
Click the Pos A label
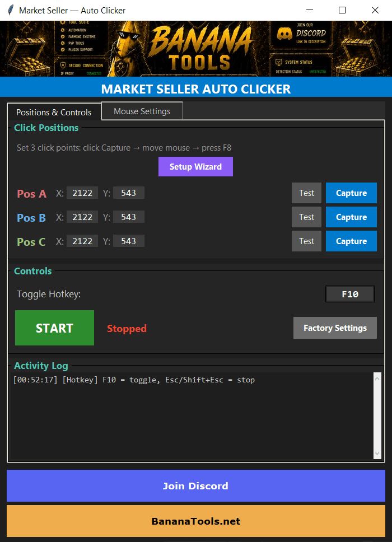(x=32, y=194)
